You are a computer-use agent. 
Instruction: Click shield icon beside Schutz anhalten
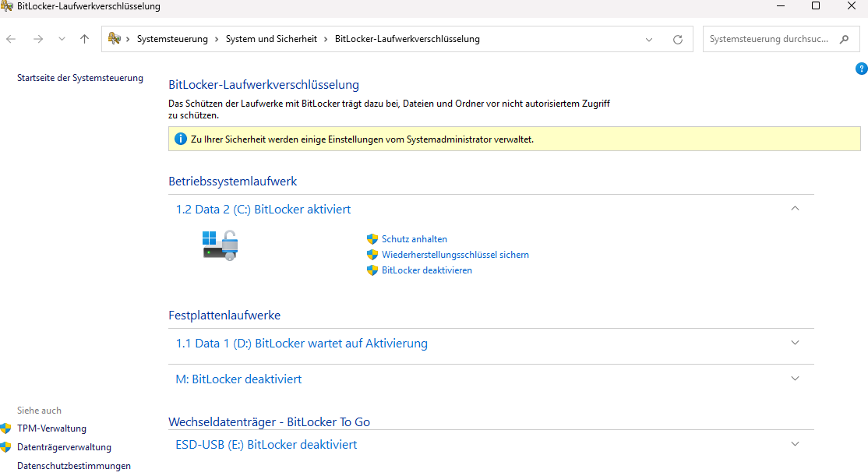[x=372, y=239]
